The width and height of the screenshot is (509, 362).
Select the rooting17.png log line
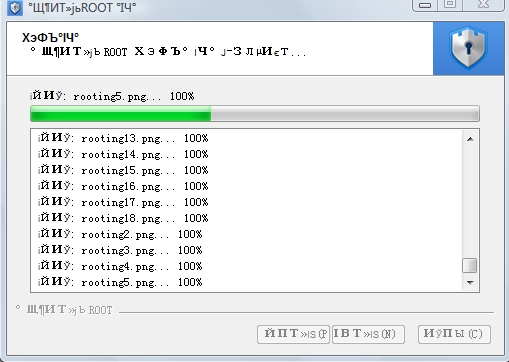[x=123, y=202]
